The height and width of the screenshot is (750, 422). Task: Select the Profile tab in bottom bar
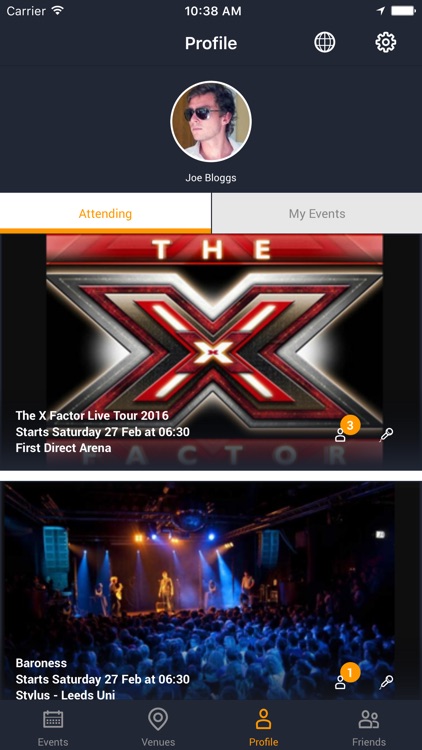[x=263, y=728]
